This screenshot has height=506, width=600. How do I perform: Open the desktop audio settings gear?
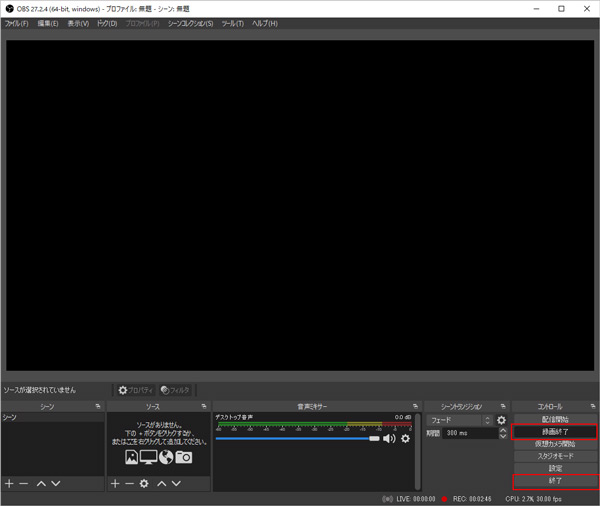point(405,438)
